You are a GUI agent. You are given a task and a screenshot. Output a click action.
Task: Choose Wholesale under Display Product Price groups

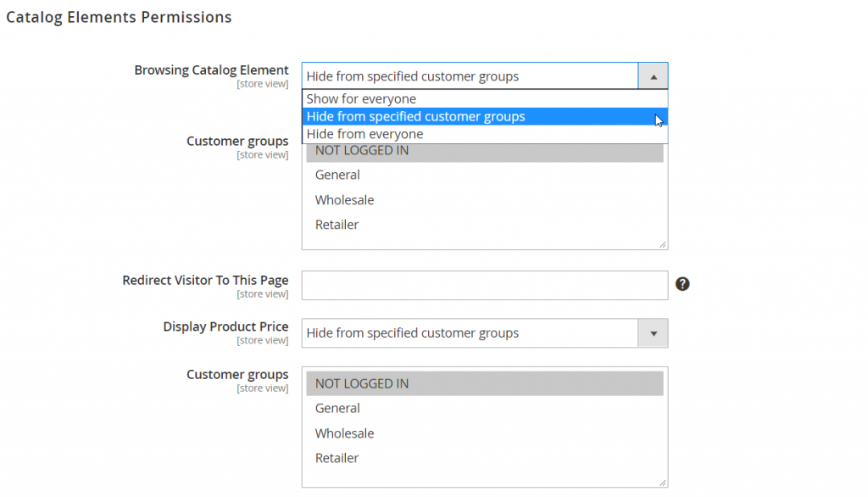(344, 433)
